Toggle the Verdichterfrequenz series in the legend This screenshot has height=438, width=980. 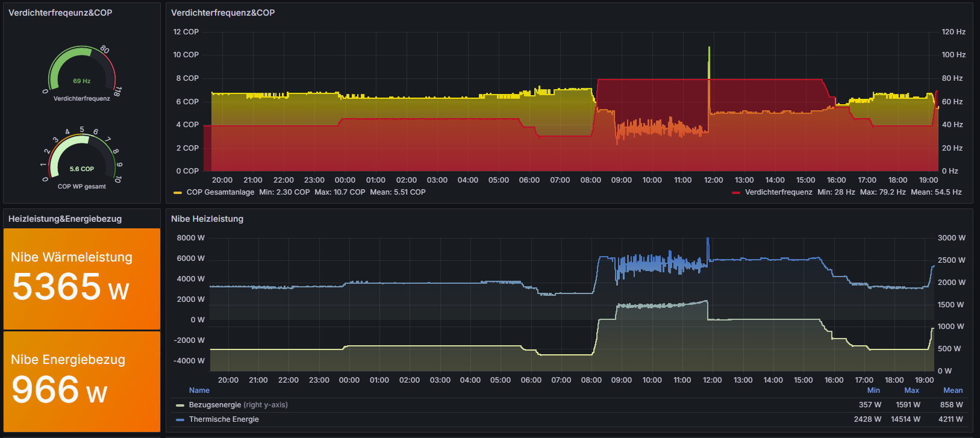click(778, 192)
